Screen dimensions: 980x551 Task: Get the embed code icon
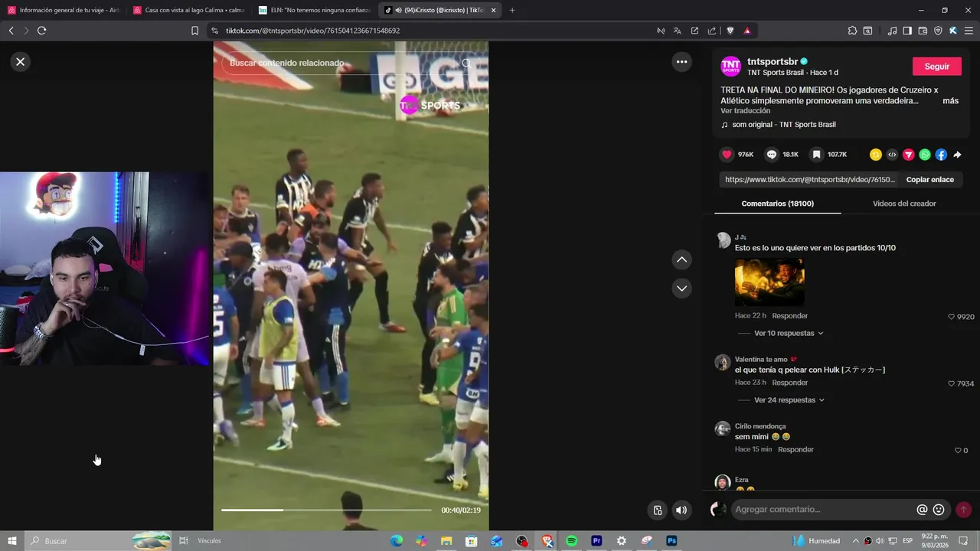892,155
